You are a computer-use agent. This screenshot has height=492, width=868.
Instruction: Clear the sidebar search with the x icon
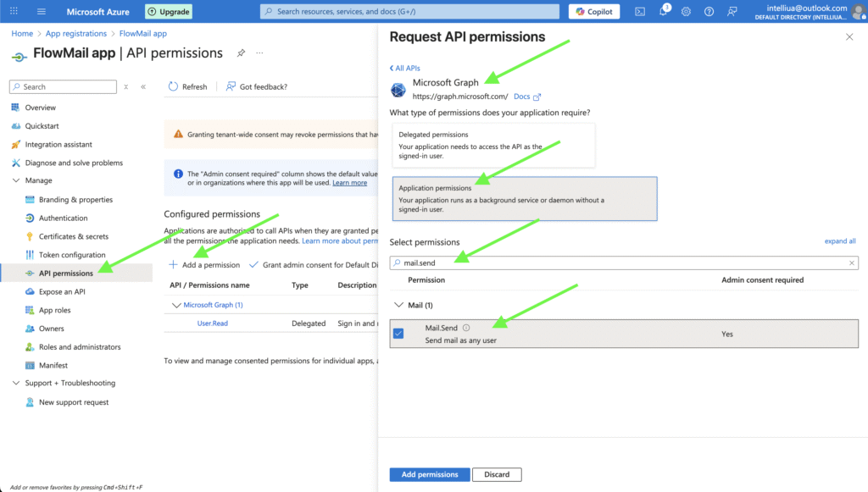[126, 86]
